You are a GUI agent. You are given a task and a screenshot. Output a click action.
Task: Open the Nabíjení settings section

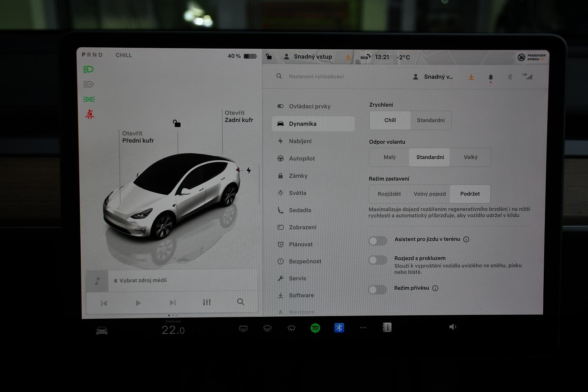point(300,141)
